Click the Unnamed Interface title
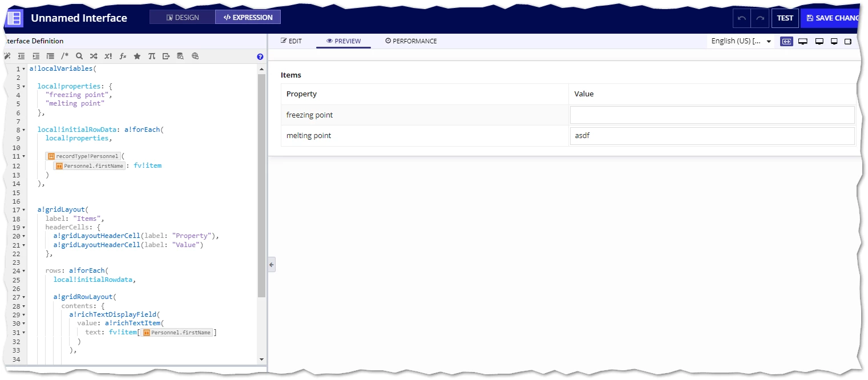This screenshot has width=868, height=380. [x=79, y=18]
